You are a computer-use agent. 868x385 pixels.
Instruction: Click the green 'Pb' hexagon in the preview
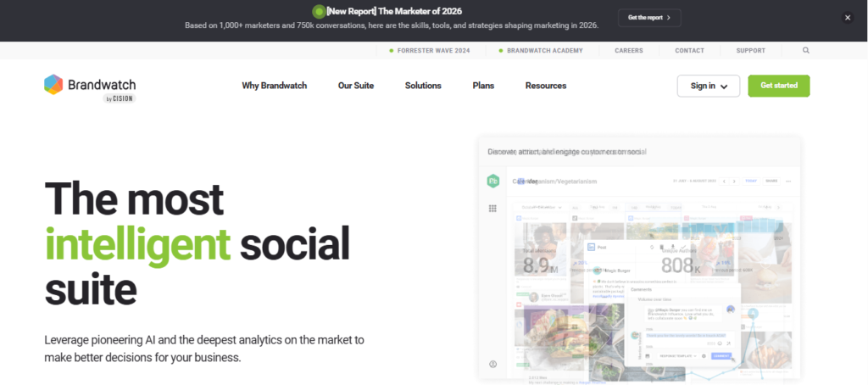point(492,181)
